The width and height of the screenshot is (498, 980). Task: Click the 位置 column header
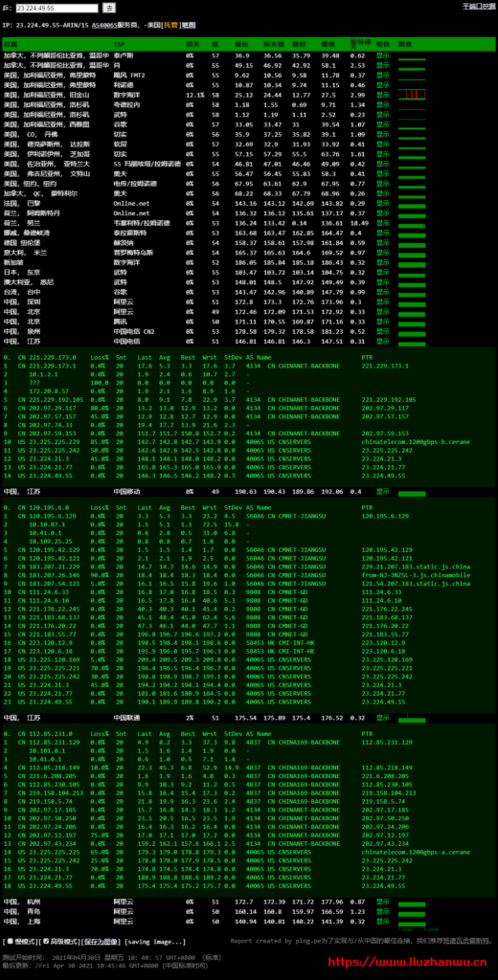(10, 44)
